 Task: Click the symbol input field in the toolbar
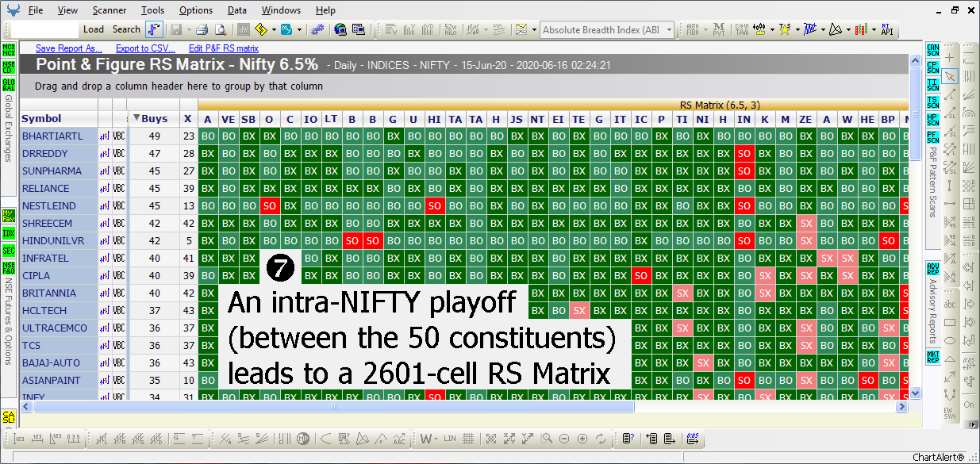(x=45, y=29)
